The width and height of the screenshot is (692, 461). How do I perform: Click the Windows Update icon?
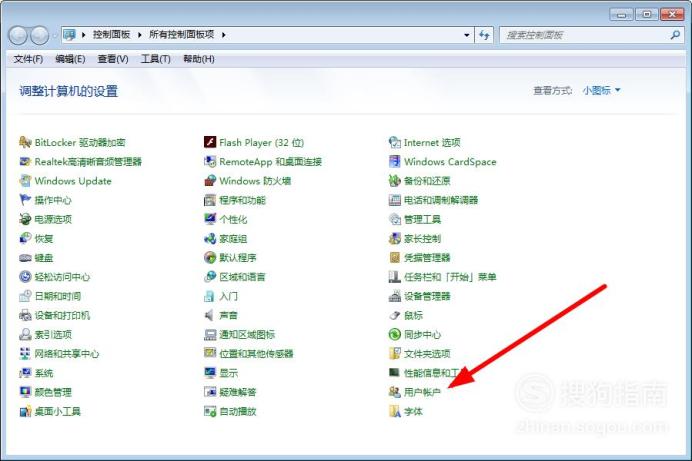pos(26,181)
